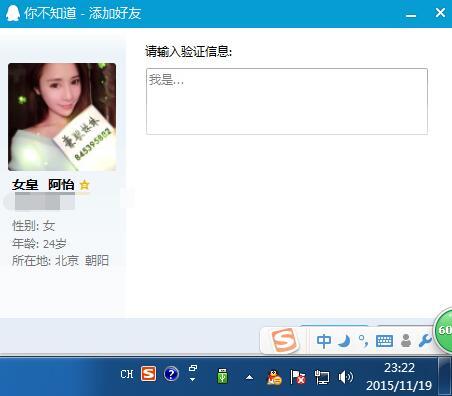Toggle half/full-width with the moon icon
Viewport: 452px width, 396px height.
(345, 341)
